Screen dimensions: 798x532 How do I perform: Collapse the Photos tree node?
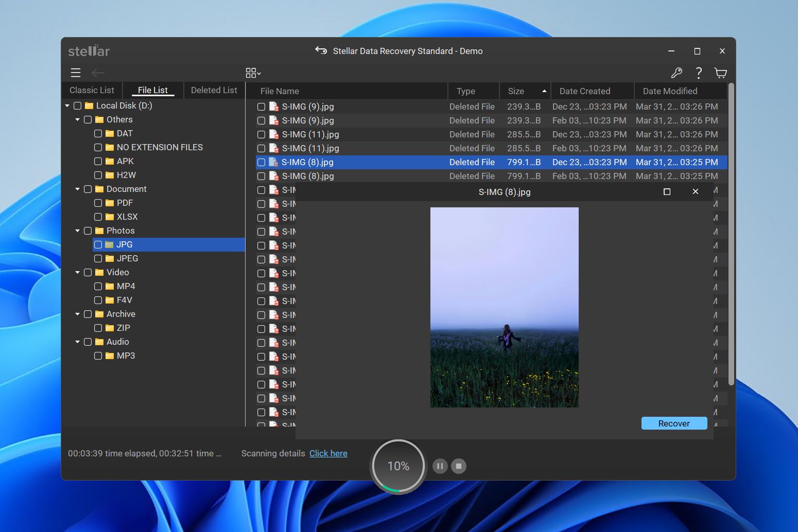click(x=77, y=230)
